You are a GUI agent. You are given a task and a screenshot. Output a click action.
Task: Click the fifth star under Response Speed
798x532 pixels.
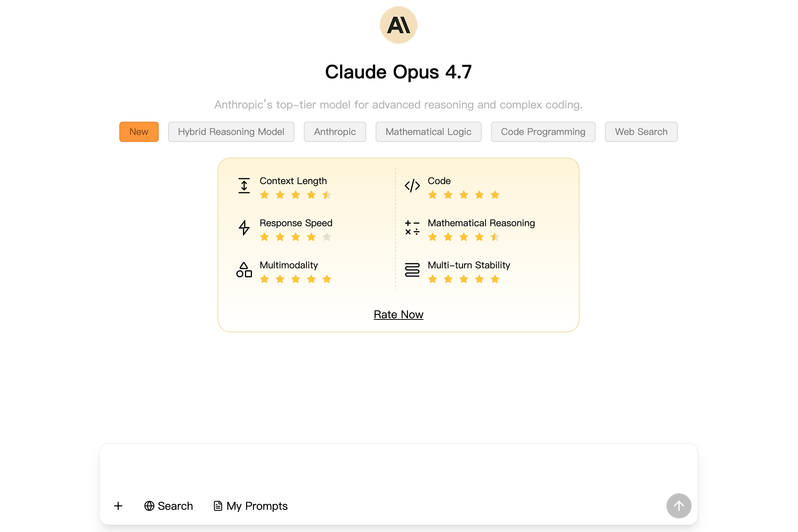pos(327,237)
